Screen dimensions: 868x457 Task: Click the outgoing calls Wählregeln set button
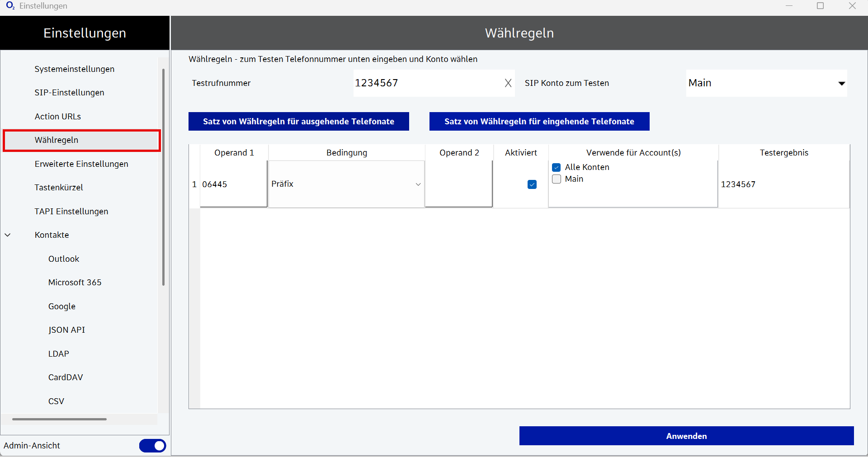click(298, 122)
